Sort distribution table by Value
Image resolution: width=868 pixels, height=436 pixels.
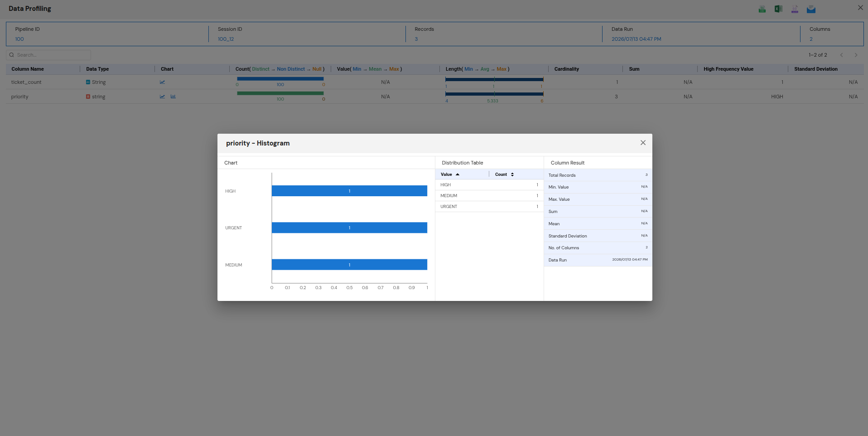coord(450,174)
